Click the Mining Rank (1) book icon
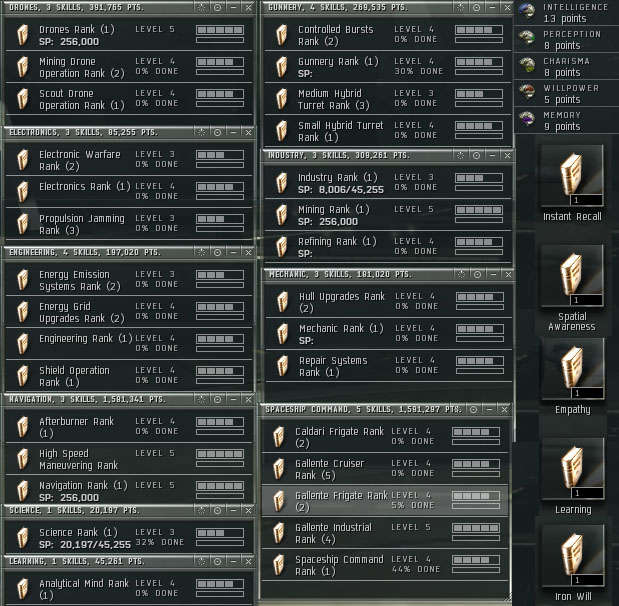Image resolution: width=619 pixels, height=606 pixels. click(x=281, y=215)
